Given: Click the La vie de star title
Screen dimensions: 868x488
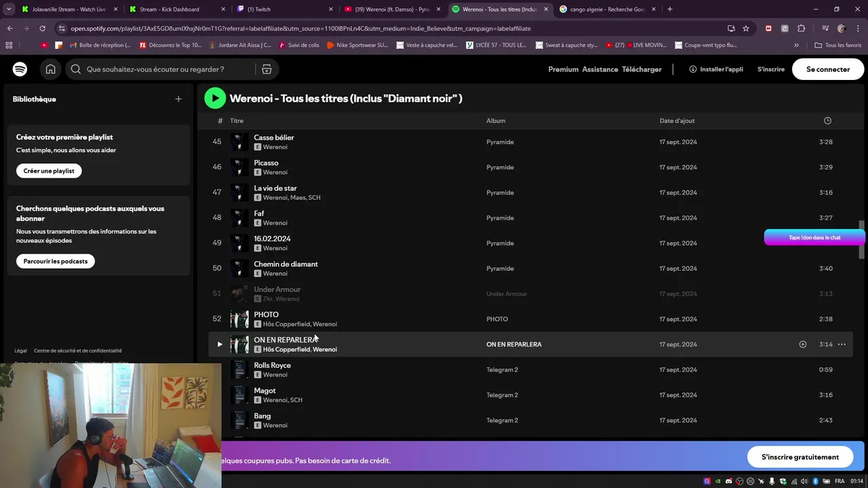Looking at the screenshot, I should tap(275, 188).
